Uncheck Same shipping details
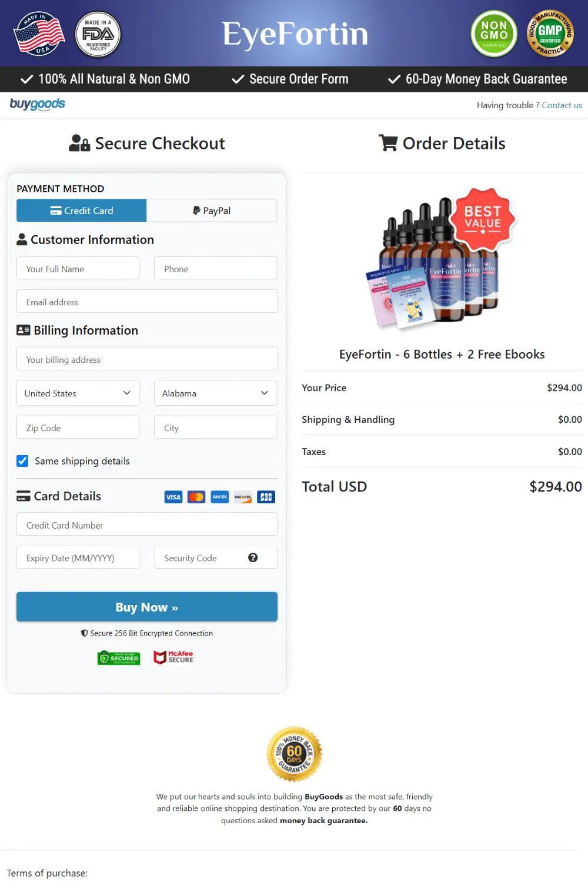588x882 pixels. pyautogui.click(x=22, y=461)
